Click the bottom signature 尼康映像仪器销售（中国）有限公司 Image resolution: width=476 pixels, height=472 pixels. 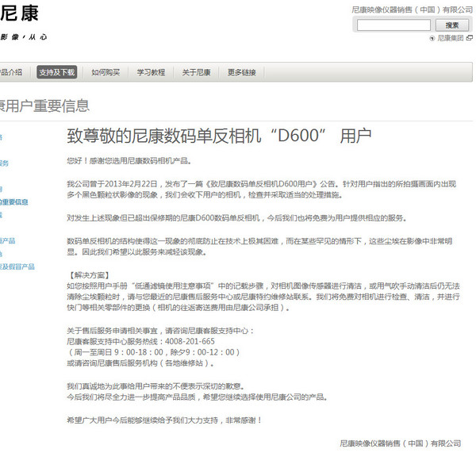400,443
